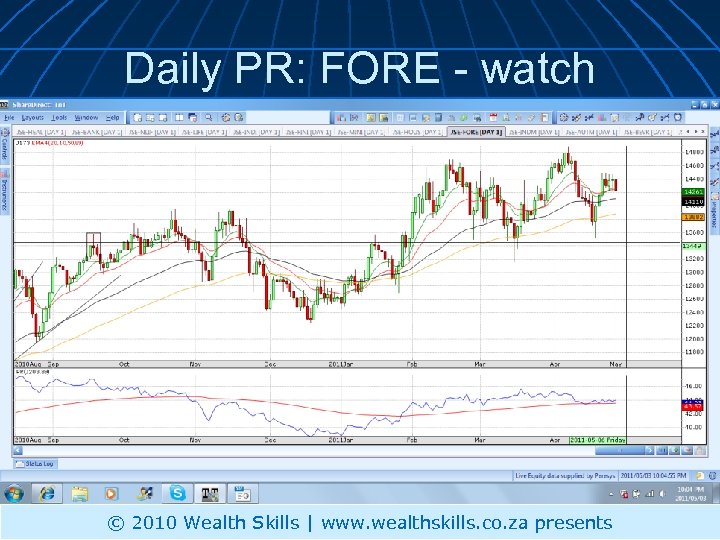Click the orange EMA price label
The width and height of the screenshot is (720, 540).
pyautogui.click(x=693, y=217)
